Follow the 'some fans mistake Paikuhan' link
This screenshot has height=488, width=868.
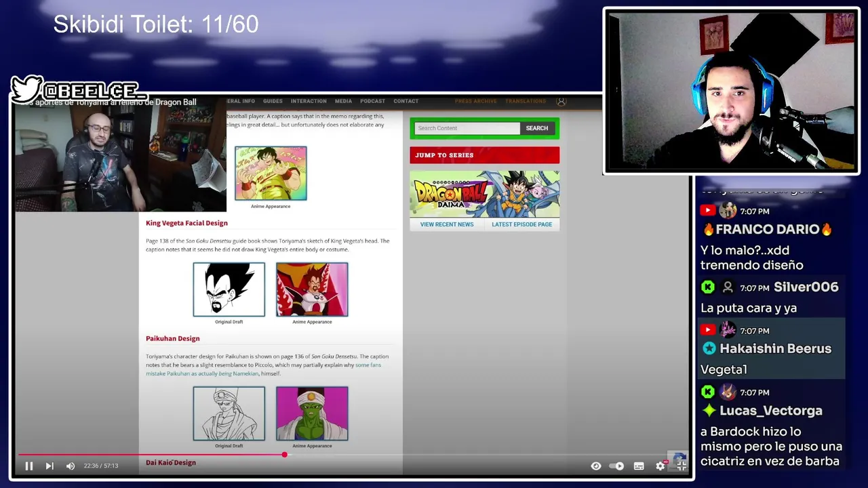tap(368, 365)
